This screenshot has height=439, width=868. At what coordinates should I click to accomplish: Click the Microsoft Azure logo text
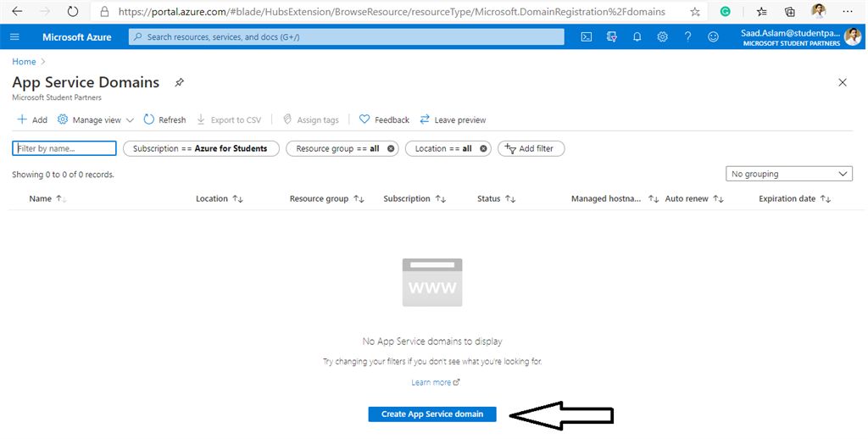(77, 37)
